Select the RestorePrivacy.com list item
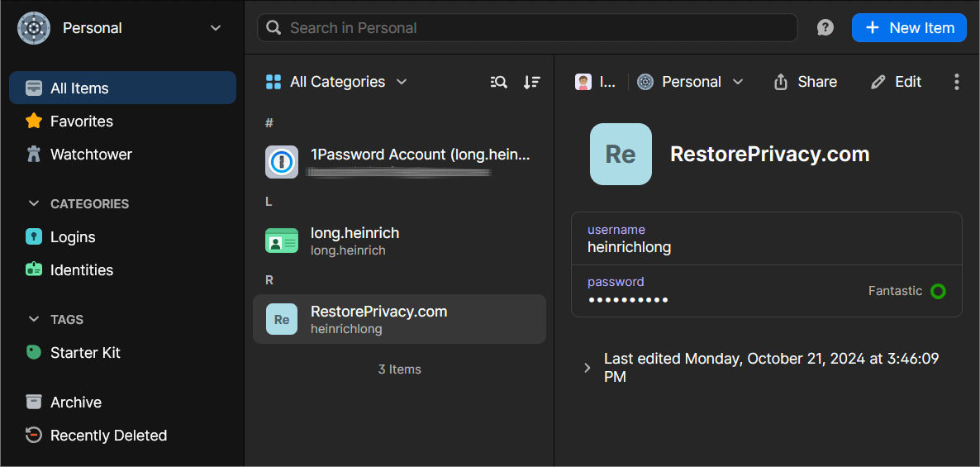Screen dimensions: 980x467 tap(399, 319)
